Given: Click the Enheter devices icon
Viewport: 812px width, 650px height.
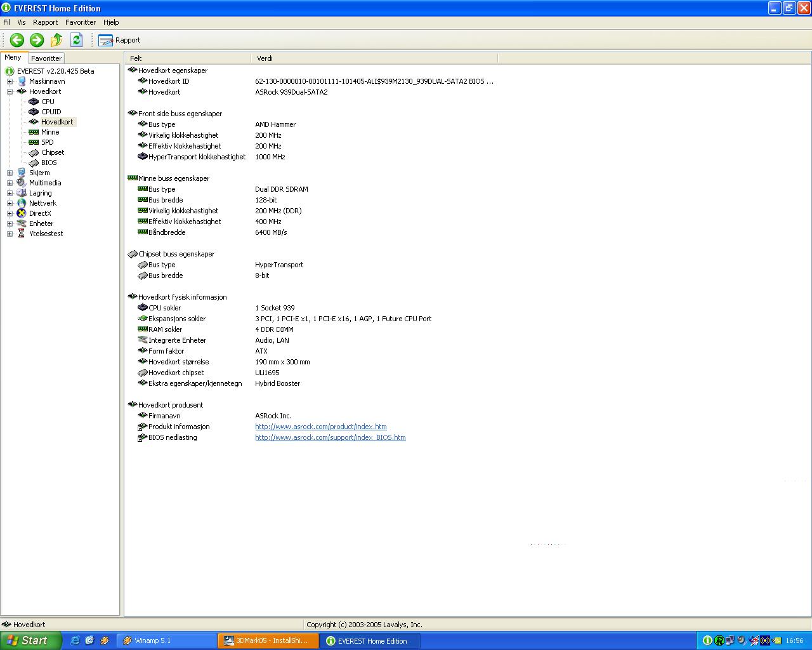Looking at the screenshot, I should coord(22,223).
